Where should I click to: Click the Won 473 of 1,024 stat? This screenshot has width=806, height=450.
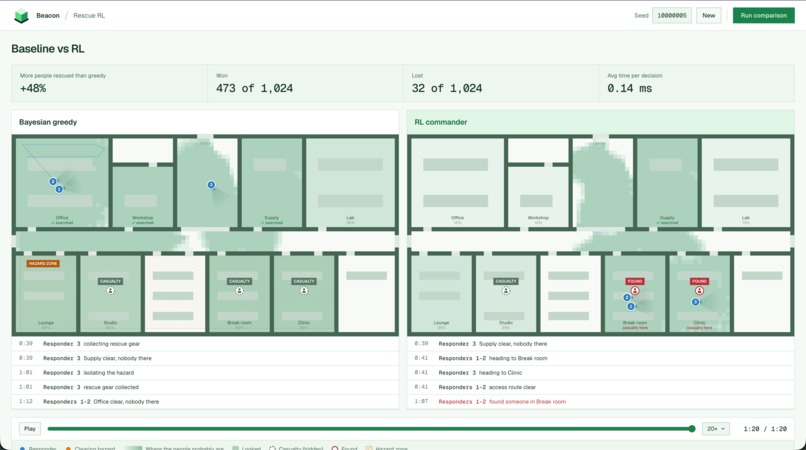(305, 83)
